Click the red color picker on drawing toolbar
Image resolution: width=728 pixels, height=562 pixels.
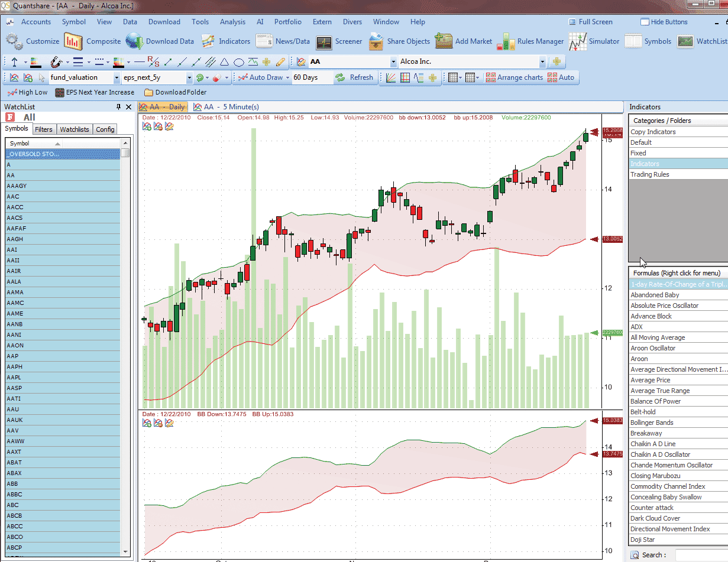pos(117,61)
